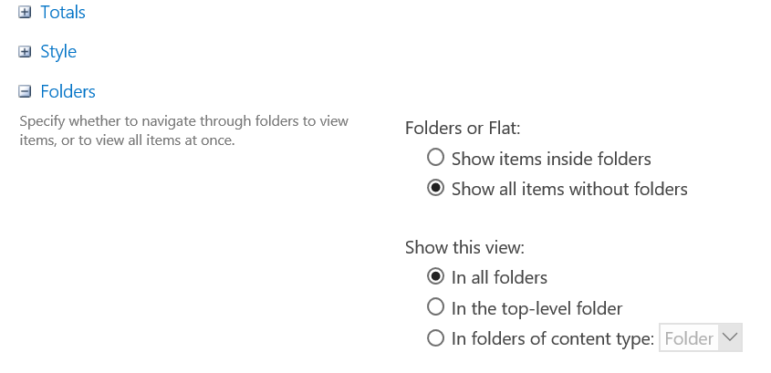Click the Show all items without folders label

569,189
